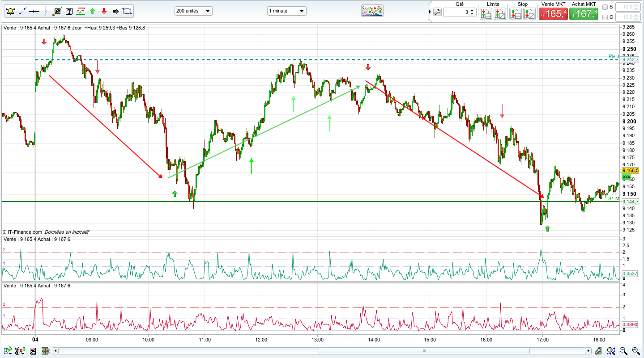Select the horizontal line drawing tool

(34, 11)
